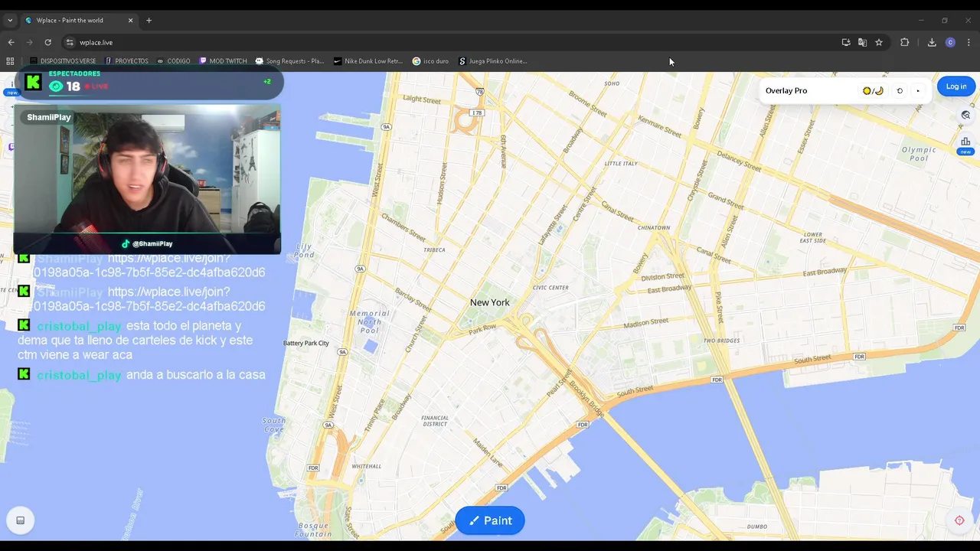Click the DUMBO label on the map
The height and width of the screenshot is (551, 980).
757,527
